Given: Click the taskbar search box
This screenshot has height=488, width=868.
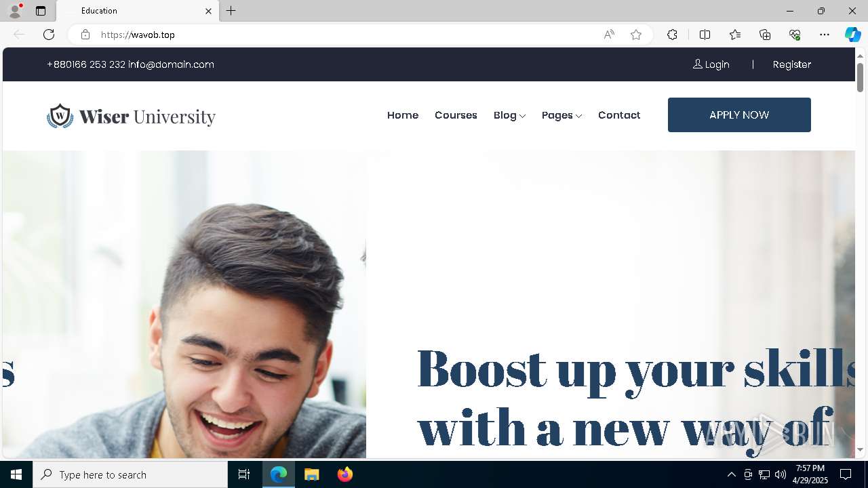Looking at the screenshot, I should click(x=130, y=474).
